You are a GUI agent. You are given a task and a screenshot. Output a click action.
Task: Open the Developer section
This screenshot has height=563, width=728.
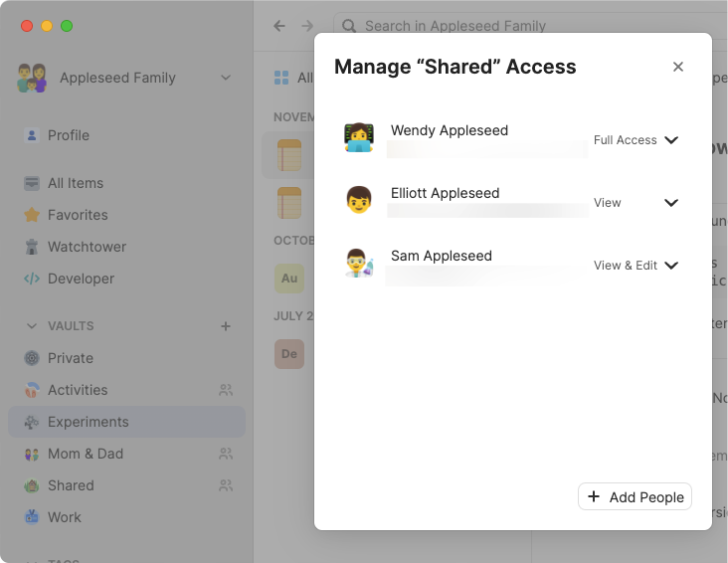[x=81, y=279]
